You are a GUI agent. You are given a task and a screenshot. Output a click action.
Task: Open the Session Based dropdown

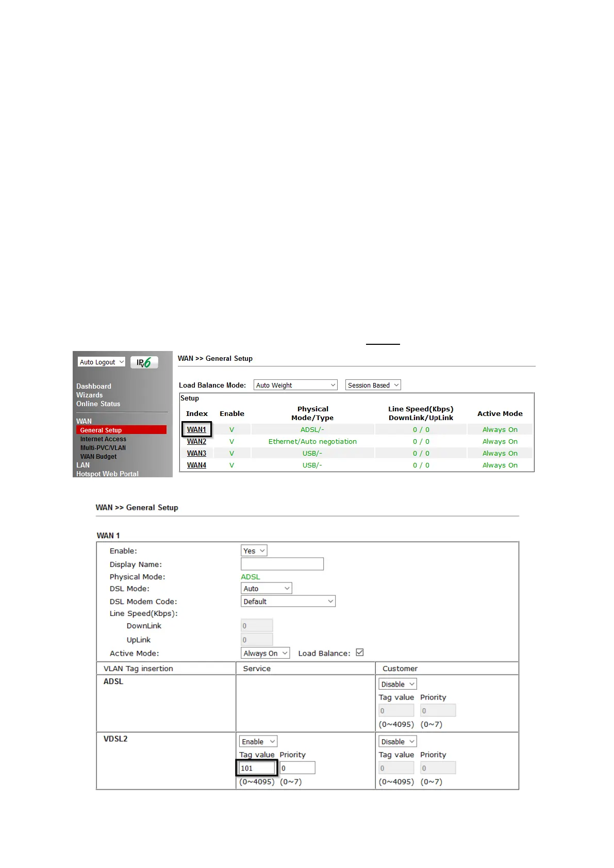tap(373, 385)
